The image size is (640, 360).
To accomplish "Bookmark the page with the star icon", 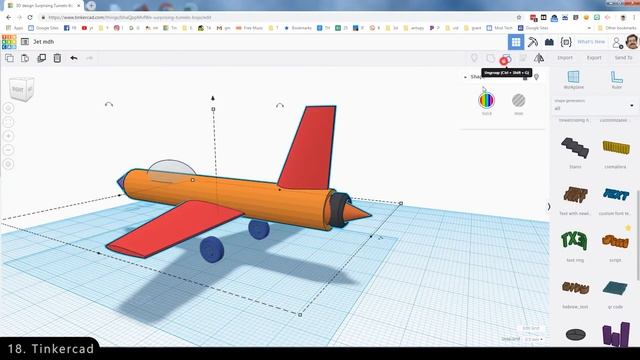I will [519, 18].
